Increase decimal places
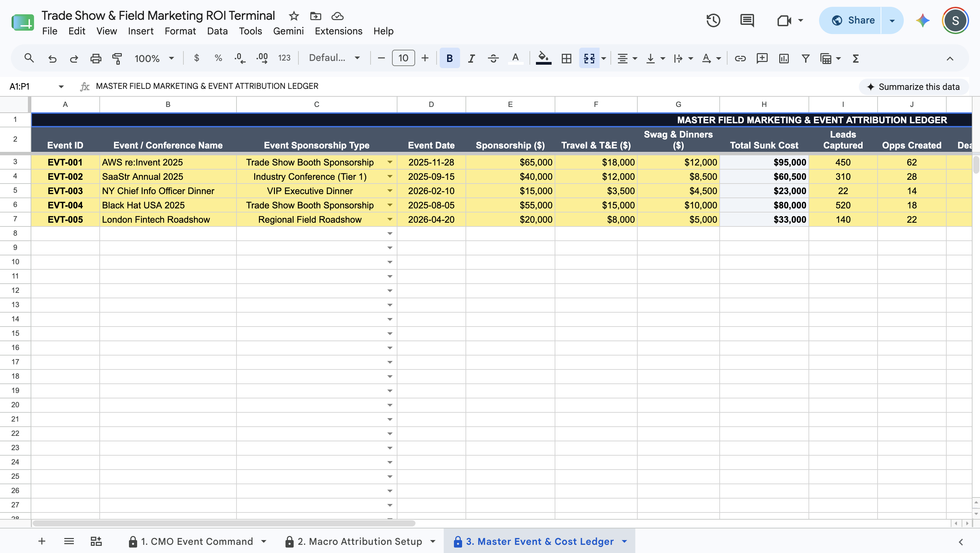980x553 pixels. click(x=262, y=58)
